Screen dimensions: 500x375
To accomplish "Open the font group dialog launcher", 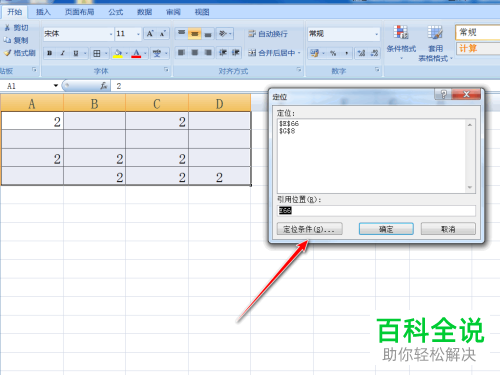I will (166, 69).
